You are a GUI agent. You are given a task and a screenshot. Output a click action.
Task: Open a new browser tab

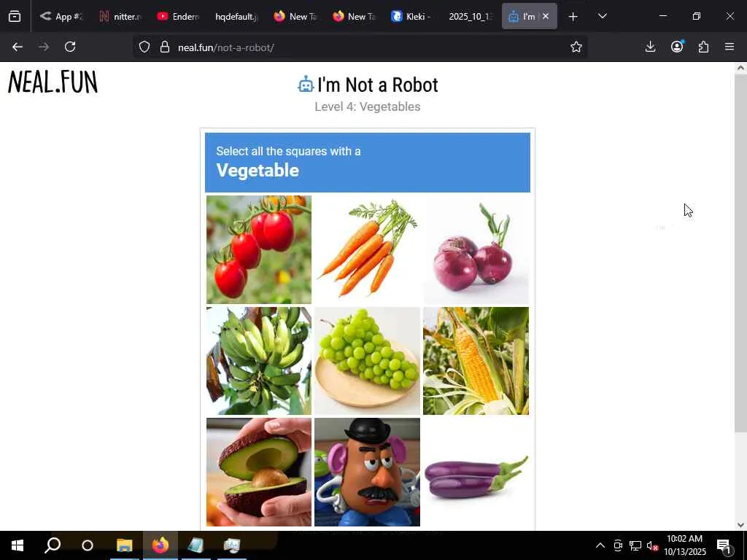click(x=573, y=17)
